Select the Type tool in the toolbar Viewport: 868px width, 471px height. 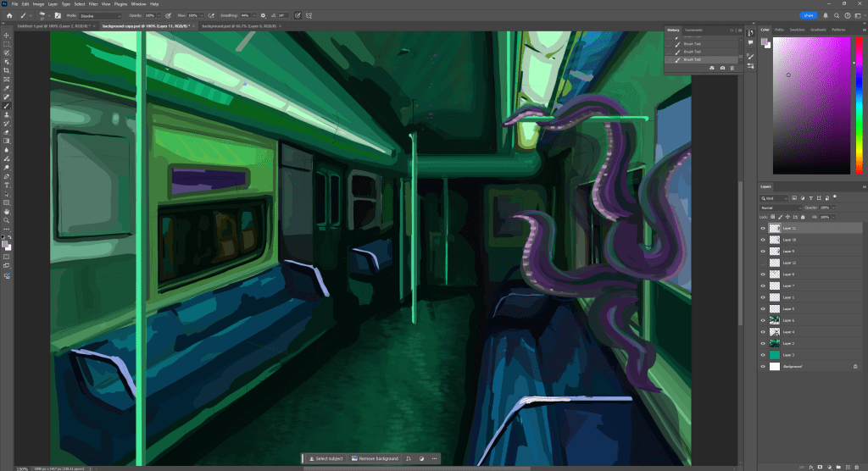point(7,185)
